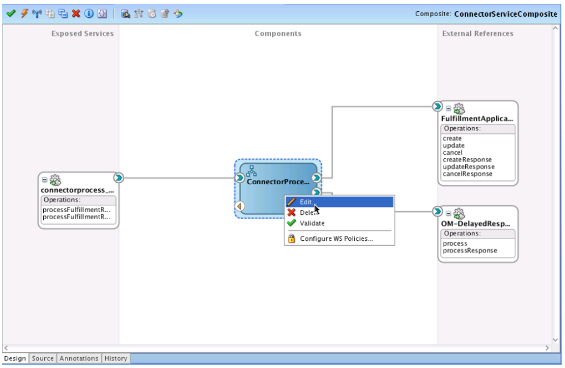Screen dimensions: 565x368
Task: Click the blue antenna signal toolbar icon
Action: tap(37, 14)
